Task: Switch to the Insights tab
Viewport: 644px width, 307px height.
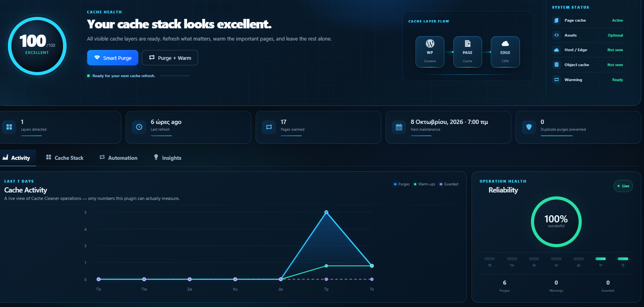Action: pos(168,158)
